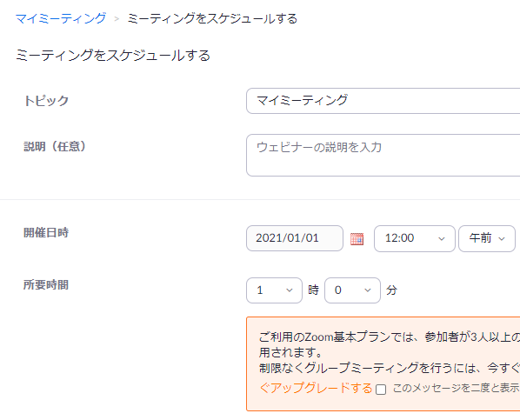Click the breadcrumb arrow separator
The image size is (520, 420).
(x=117, y=19)
